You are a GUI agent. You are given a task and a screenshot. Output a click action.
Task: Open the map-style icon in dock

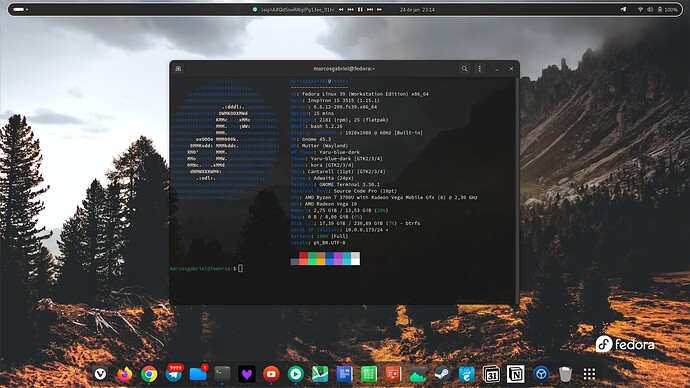320,374
